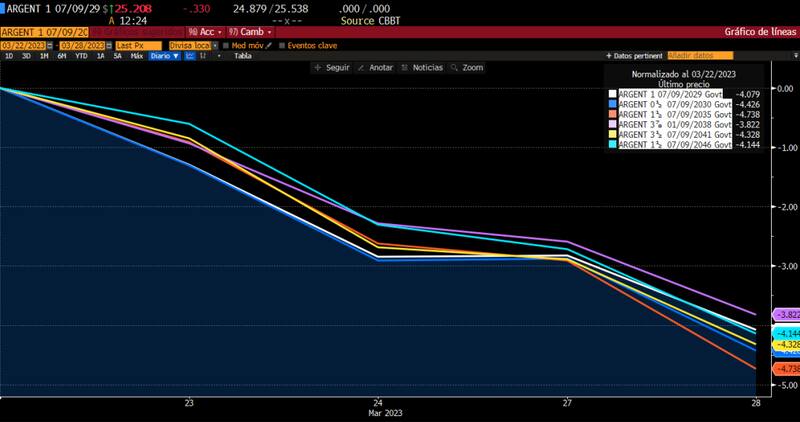
Task: Click the Datos pertinent button
Action: click(634, 56)
